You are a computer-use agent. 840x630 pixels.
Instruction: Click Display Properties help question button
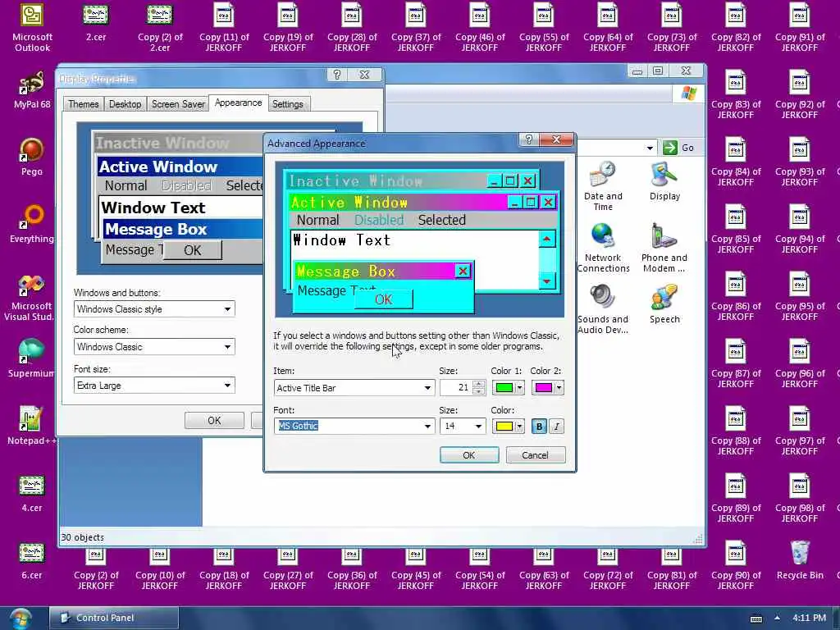[x=337, y=75]
